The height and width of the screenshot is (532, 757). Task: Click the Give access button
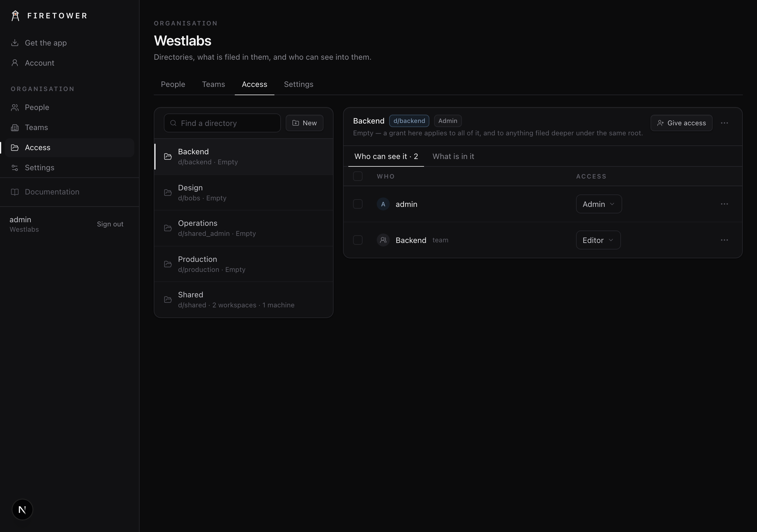coord(681,123)
